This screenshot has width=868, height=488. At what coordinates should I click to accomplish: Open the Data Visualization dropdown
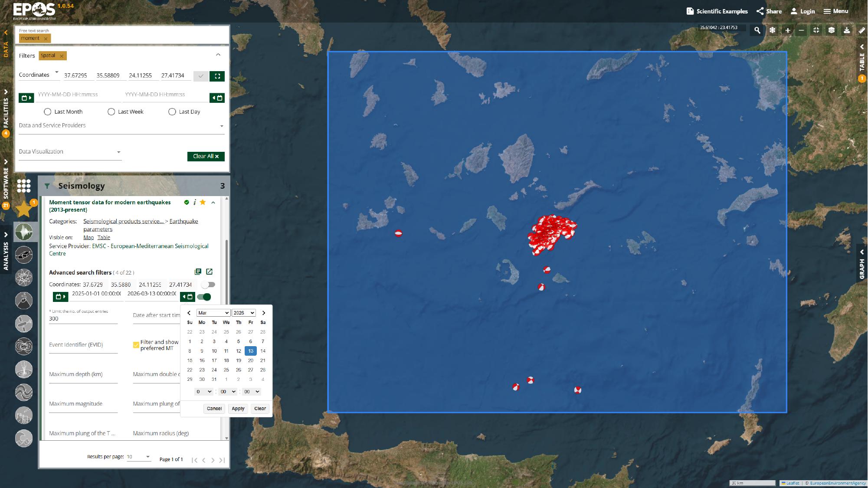pos(118,152)
